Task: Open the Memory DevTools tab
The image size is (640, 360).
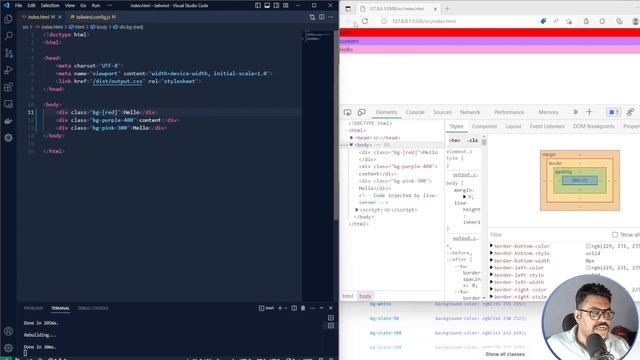Action: pos(548,112)
